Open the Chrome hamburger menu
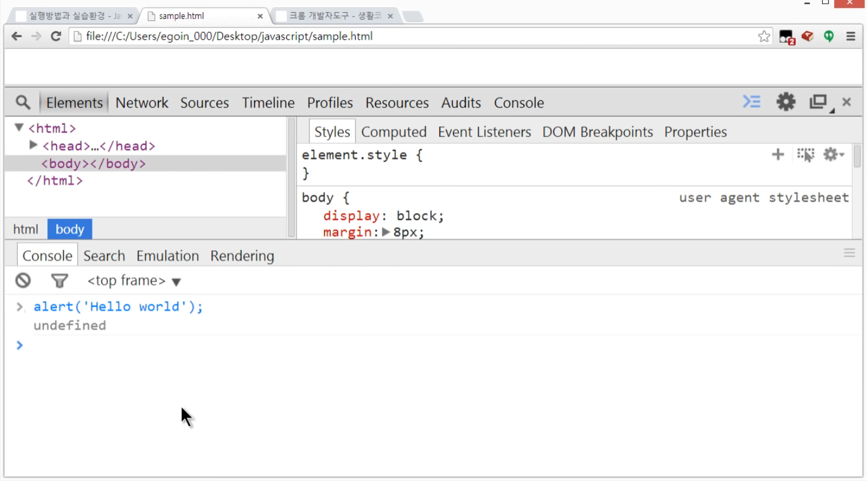This screenshot has width=868, height=481. pyautogui.click(x=851, y=36)
